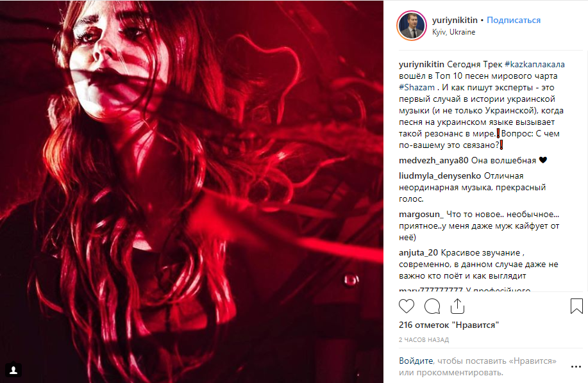Like the post with the heart icon
The height and width of the screenshot is (383, 588).
coord(407,306)
